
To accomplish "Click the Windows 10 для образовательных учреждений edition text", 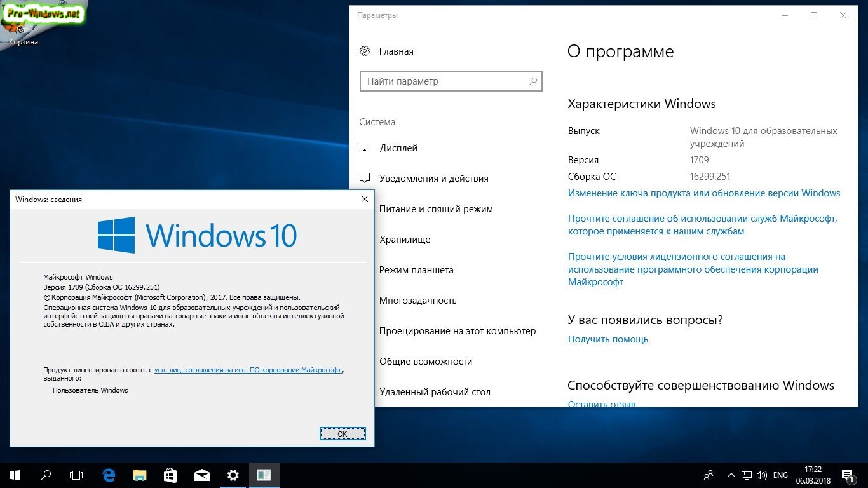I will pyautogui.click(x=764, y=137).
